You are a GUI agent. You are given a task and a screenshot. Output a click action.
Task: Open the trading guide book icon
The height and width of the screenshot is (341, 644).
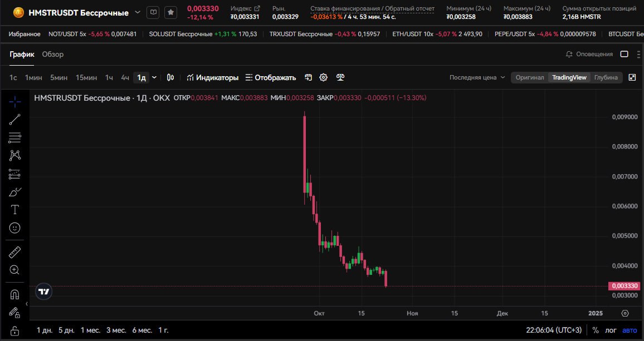pyautogui.click(x=153, y=13)
